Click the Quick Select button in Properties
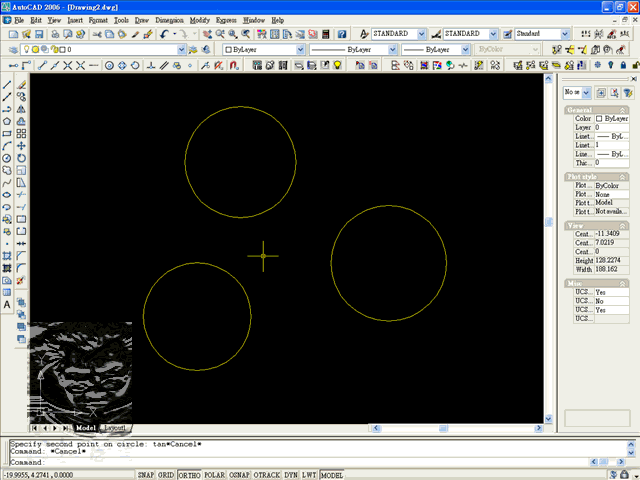Image resolution: width=640 pixels, height=480 pixels. click(628, 93)
